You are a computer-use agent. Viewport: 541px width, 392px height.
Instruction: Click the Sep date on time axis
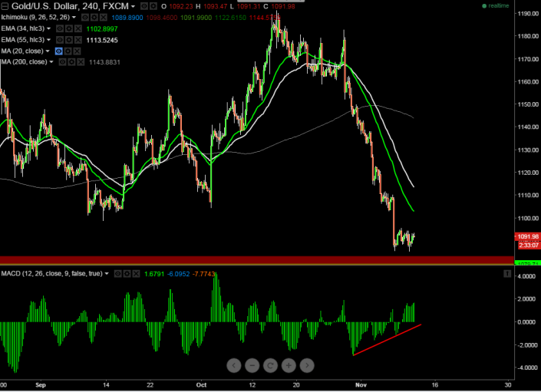point(41,385)
